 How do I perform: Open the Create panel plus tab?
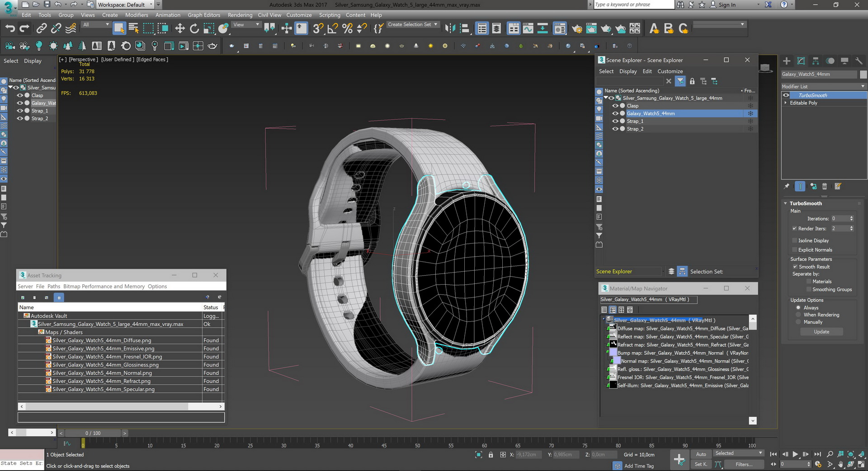coord(787,61)
